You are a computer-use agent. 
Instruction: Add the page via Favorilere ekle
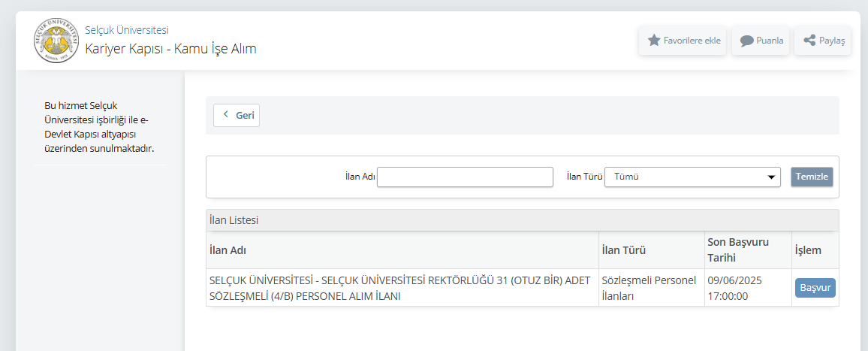pyautogui.click(x=683, y=41)
